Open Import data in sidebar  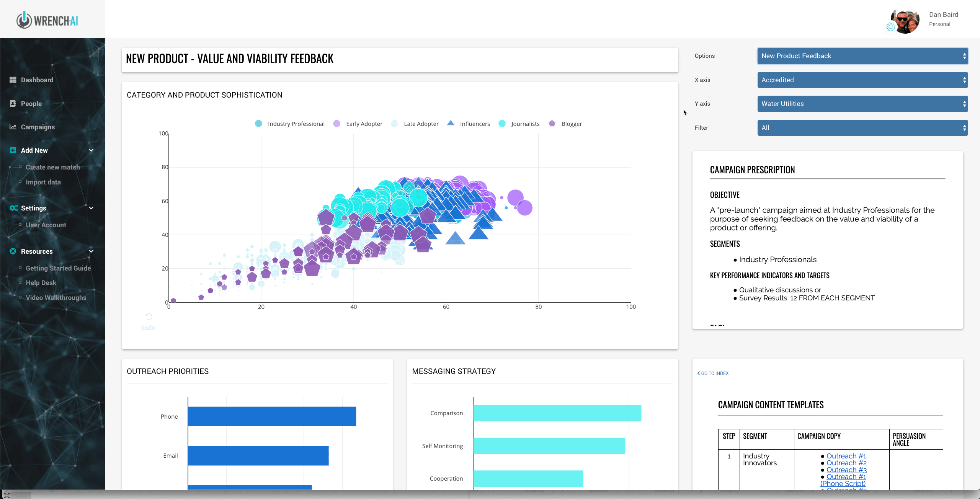(43, 182)
